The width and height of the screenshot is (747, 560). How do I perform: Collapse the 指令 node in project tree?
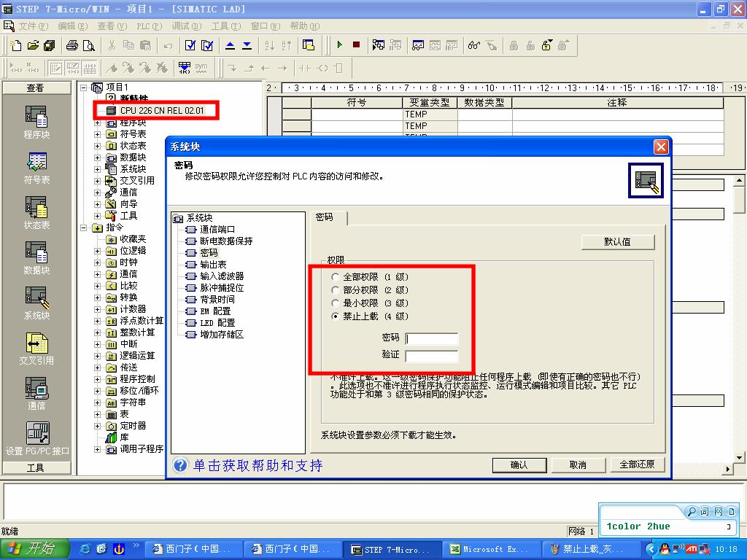pyautogui.click(x=83, y=227)
